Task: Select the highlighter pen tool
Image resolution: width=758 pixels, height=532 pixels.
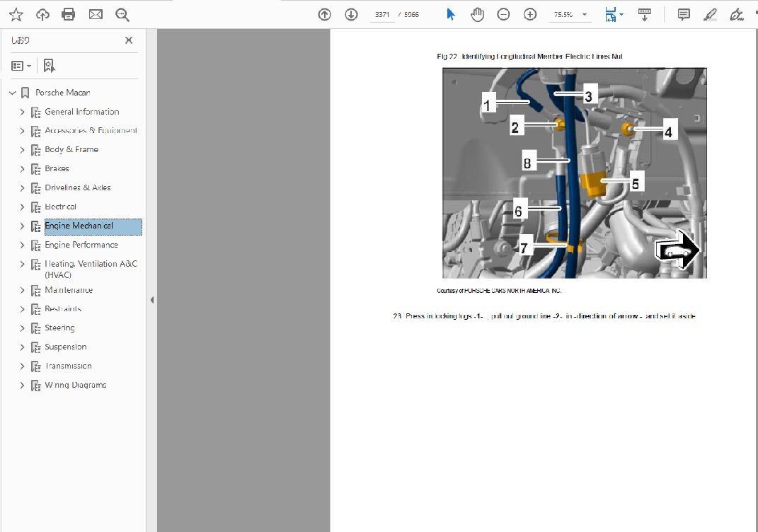Action: coord(710,14)
